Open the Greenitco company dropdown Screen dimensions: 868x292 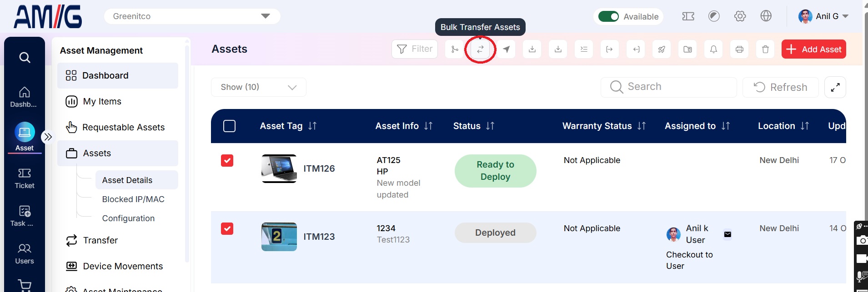click(192, 16)
